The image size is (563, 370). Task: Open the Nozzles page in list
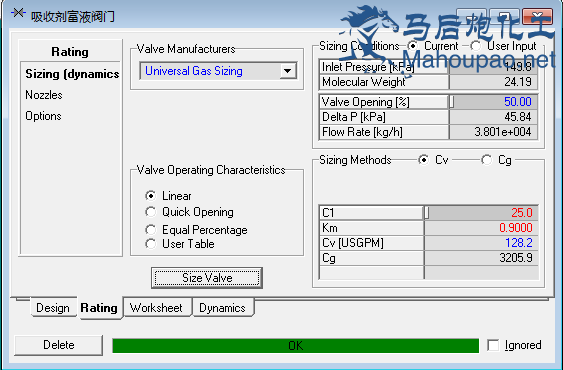44,95
